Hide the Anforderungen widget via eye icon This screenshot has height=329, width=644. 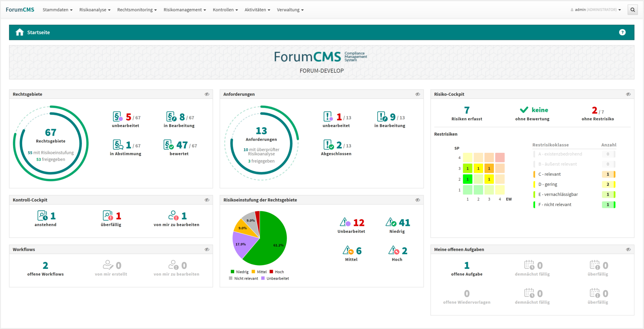click(418, 94)
